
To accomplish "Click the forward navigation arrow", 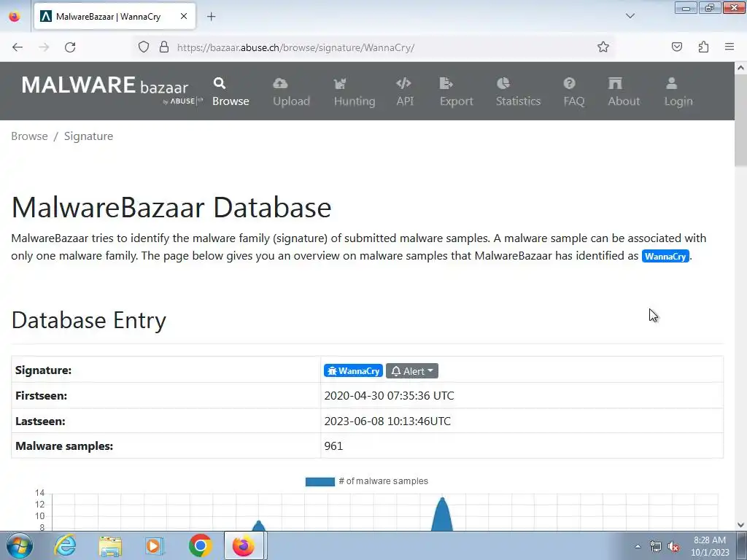I will pyautogui.click(x=44, y=47).
